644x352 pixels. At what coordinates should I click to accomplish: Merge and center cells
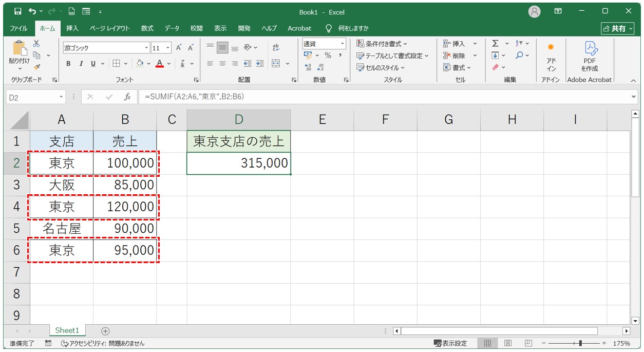coord(276,64)
